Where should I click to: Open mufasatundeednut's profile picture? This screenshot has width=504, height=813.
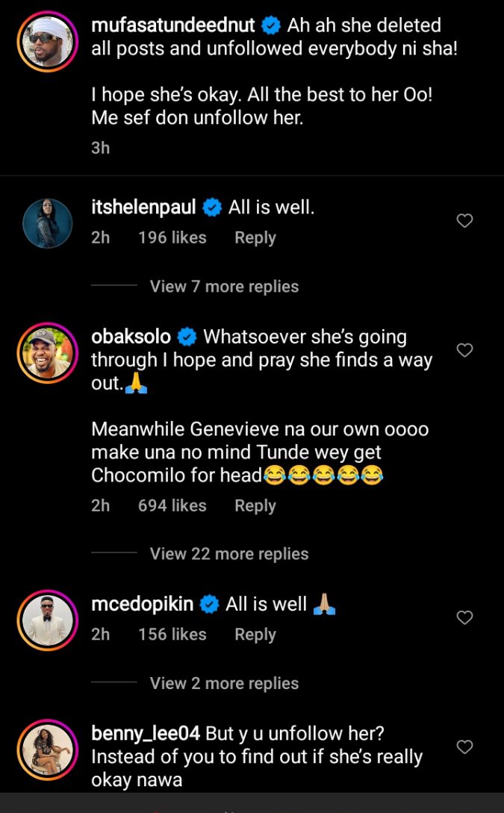point(47,40)
